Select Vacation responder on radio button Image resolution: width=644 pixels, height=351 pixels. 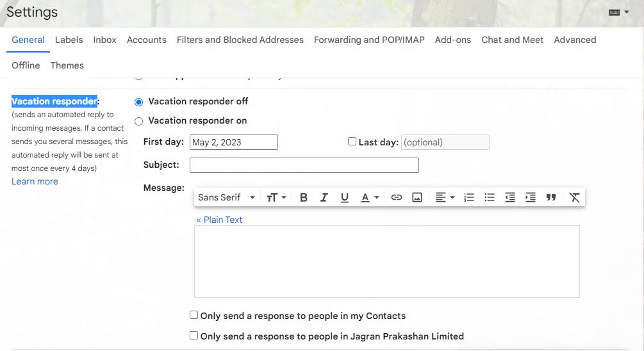point(139,121)
